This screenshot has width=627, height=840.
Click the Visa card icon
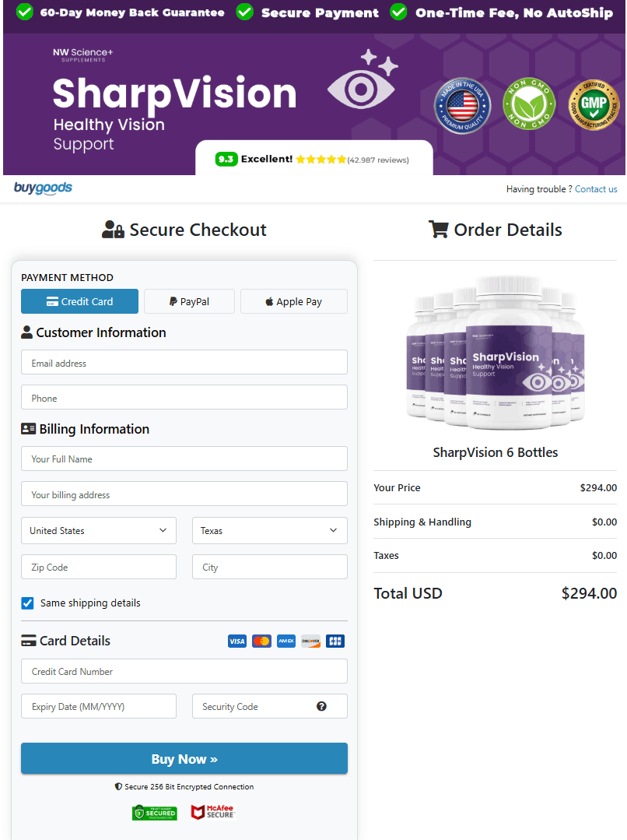236,641
